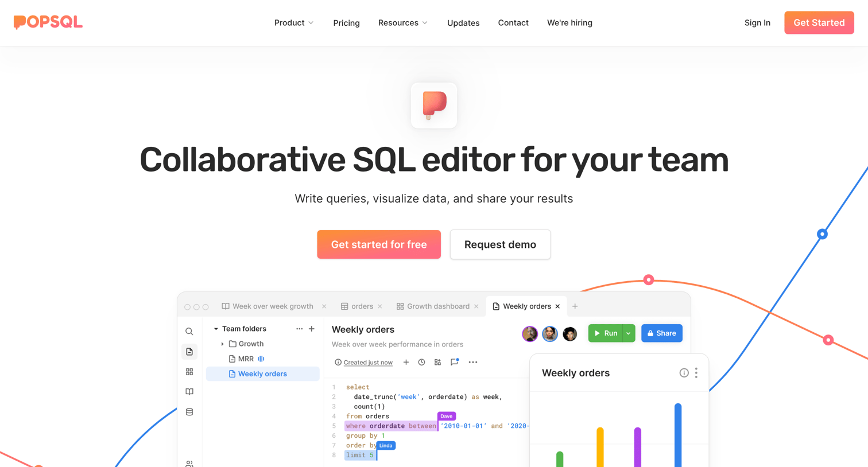Expand the Resources navigation menu
The image size is (868, 467).
point(403,23)
